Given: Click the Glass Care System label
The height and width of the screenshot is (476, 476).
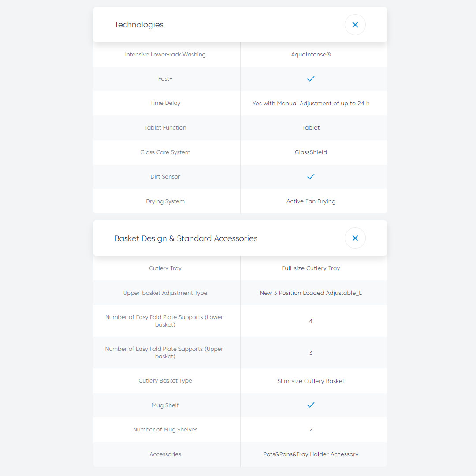Looking at the screenshot, I should 165,152.
